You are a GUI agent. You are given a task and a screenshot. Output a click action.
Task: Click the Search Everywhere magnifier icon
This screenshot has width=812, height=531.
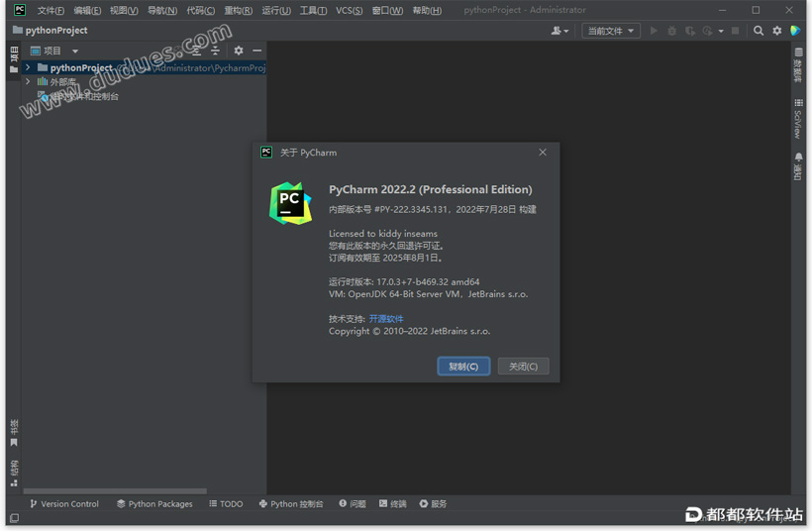pos(759,31)
